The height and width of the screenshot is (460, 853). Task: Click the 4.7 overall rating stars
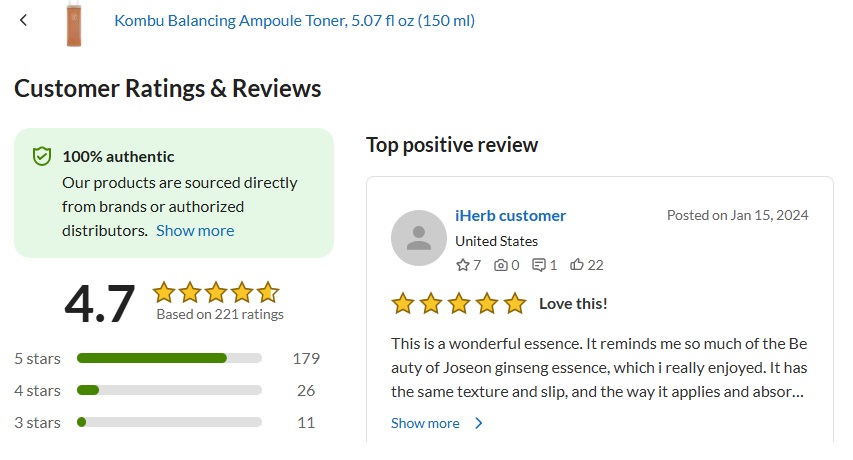tap(215, 292)
